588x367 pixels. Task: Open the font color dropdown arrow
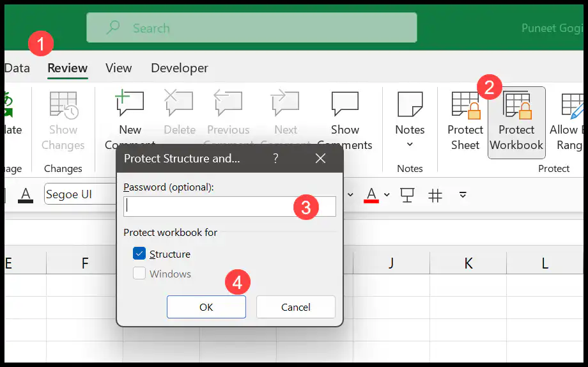[387, 195]
